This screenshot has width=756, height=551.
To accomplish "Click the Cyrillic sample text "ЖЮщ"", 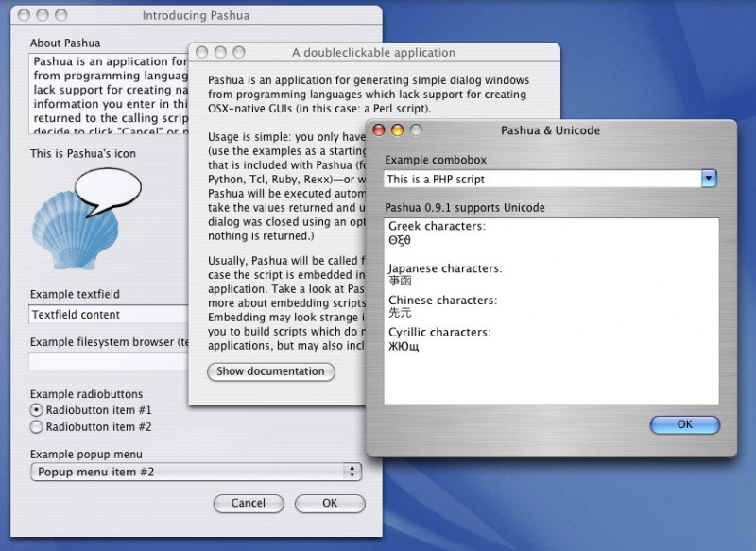I will coord(404,346).
